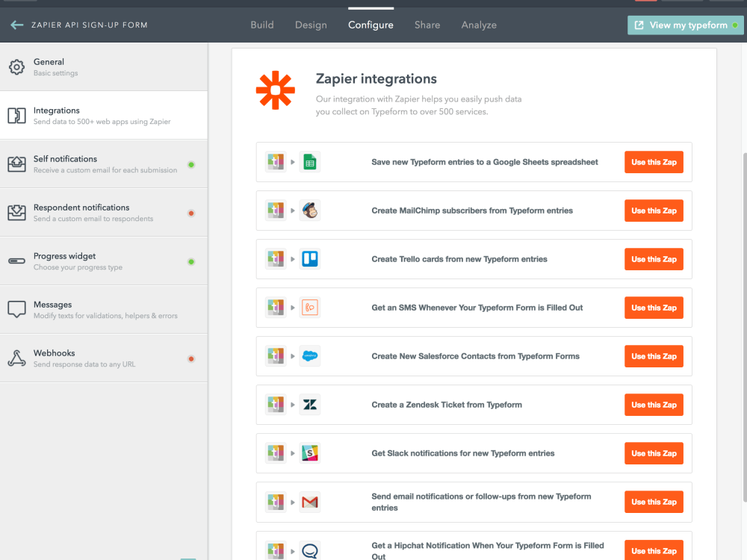
Task: Click View my typeform button
Action: 686,25
